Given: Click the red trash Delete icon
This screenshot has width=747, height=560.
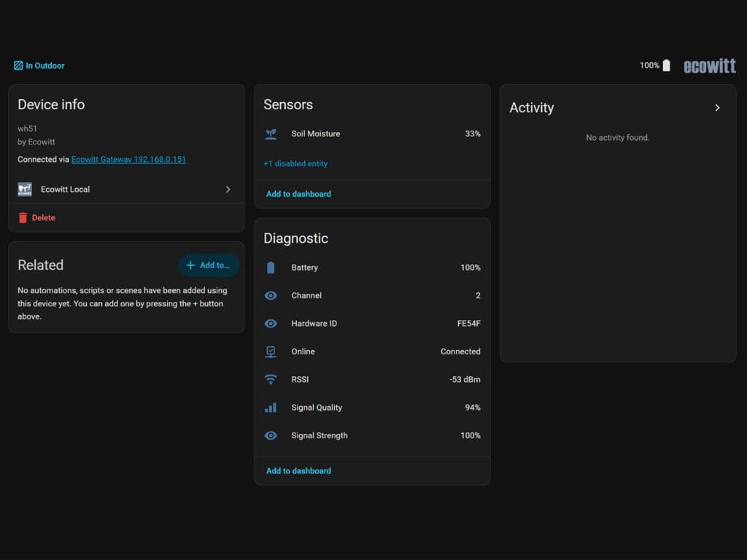Looking at the screenshot, I should (23, 217).
